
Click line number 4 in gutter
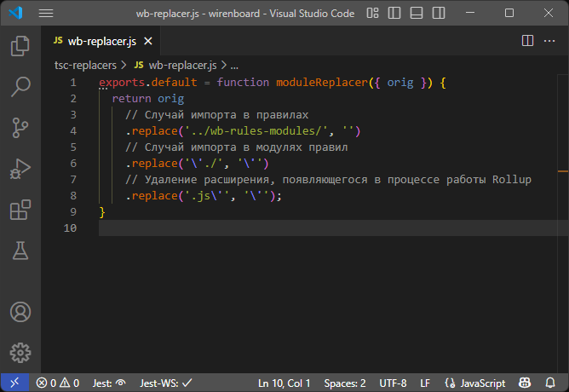[x=73, y=131]
